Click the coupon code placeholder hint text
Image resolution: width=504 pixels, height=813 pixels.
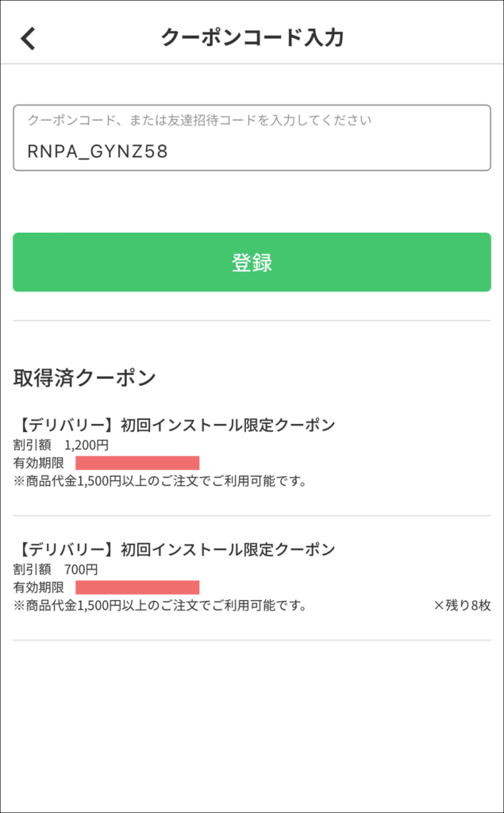click(x=199, y=121)
